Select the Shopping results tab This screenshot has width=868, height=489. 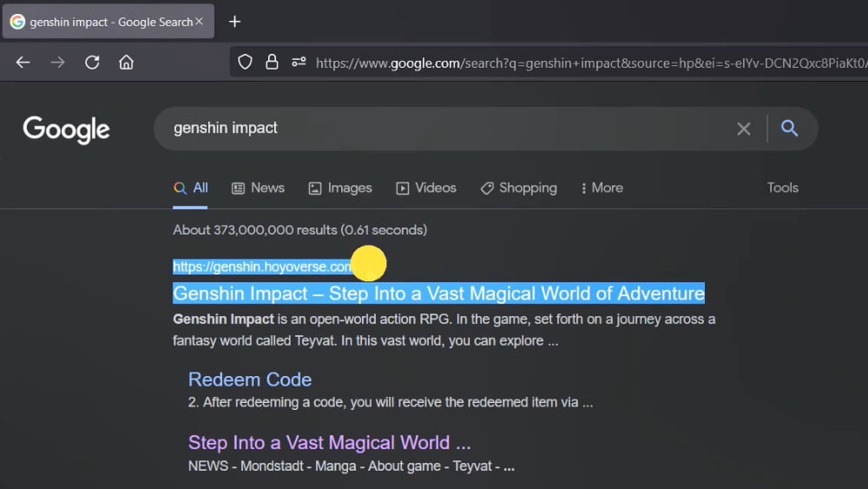click(x=518, y=188)
